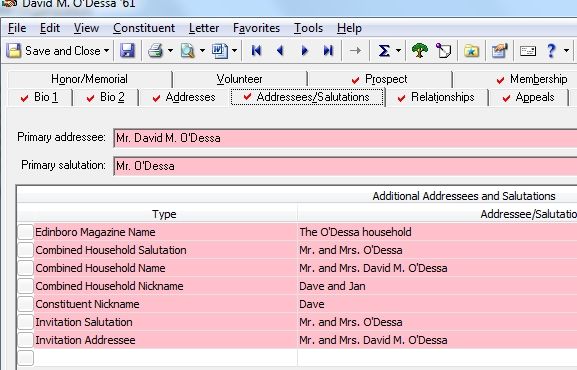Image resolution: width=577 pixels, height=370 pixels.
Task: Open the Favorites menu
Action: pos(256,28)
